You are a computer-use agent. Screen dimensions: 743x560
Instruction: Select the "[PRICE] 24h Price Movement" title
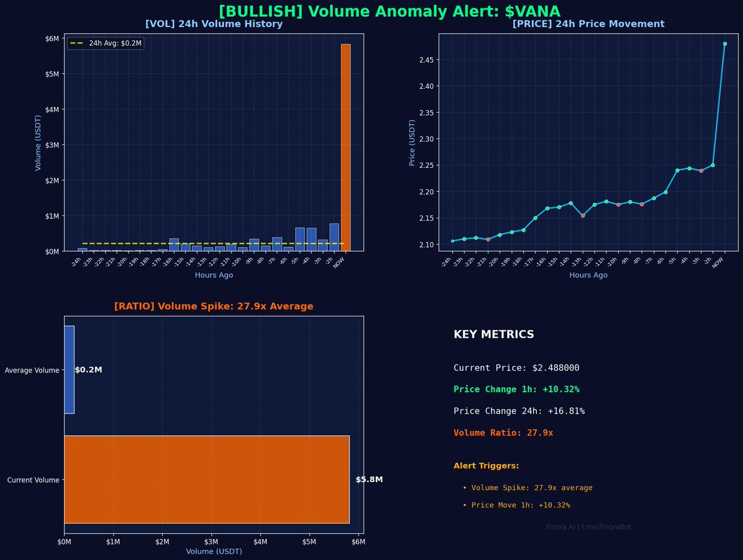588,24
